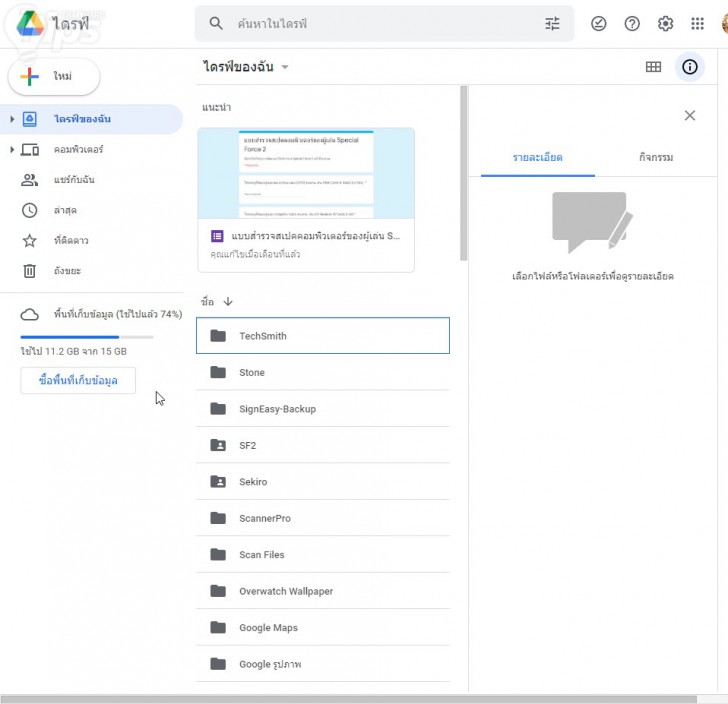This screenshot has width=728, height=704.
Task: Open the suggested form thumbnail preview
Action: (x=306, y=173)
